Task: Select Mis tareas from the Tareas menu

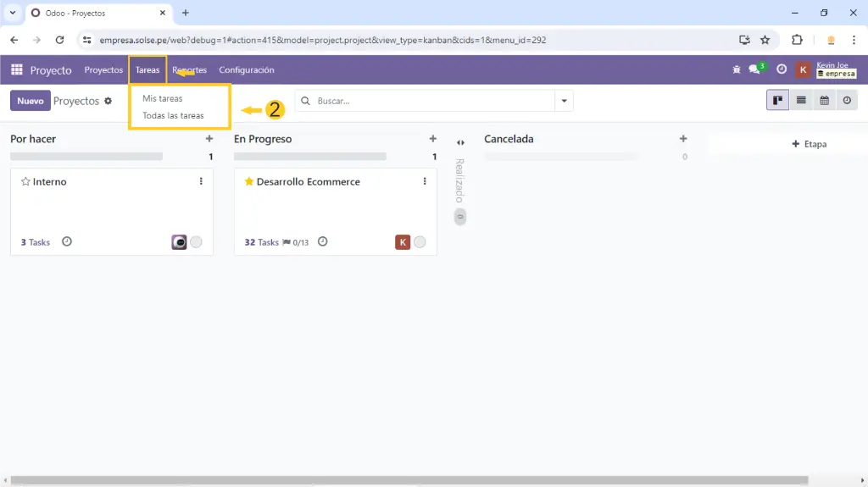Action: (163, 98)
